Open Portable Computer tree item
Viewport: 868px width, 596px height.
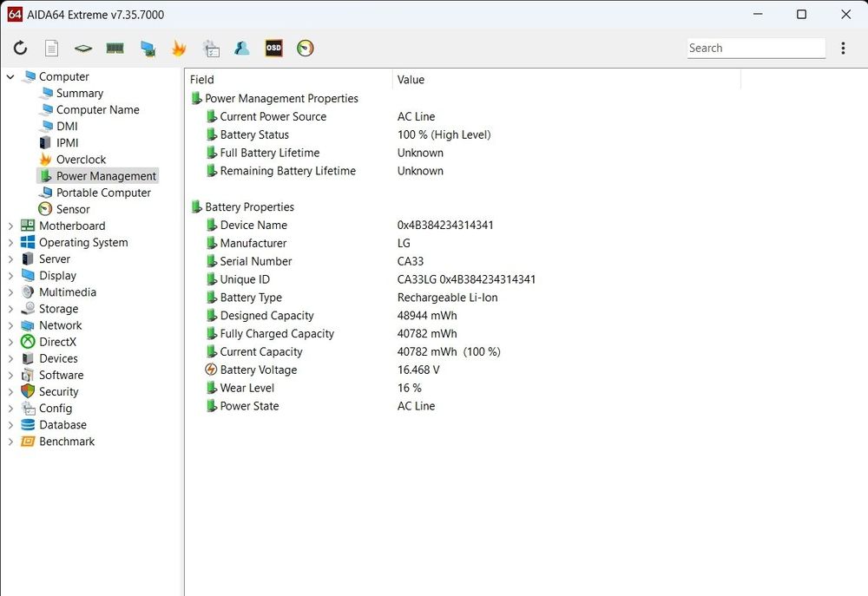coord(103,193)
